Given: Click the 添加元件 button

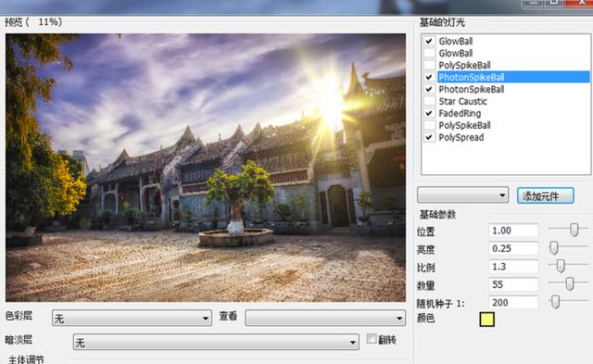Looking at the screenshot, I should click(x=546, y=195).
